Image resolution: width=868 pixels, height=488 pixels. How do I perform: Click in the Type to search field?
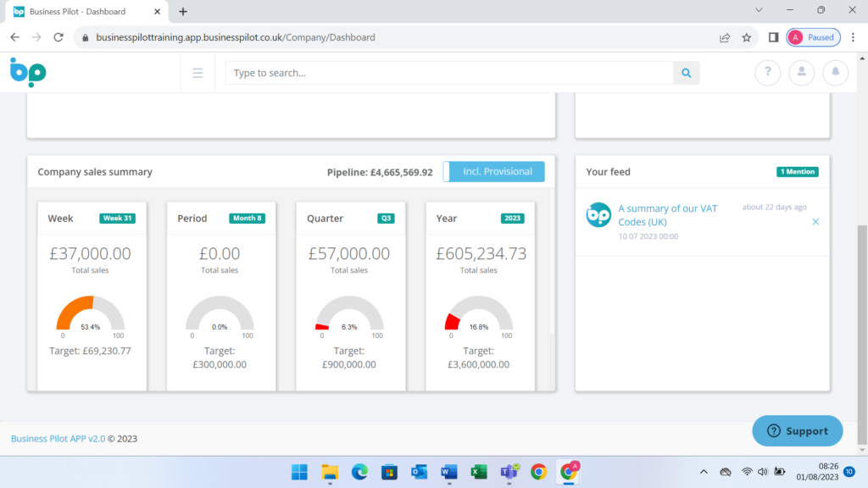tap(449, 73)
